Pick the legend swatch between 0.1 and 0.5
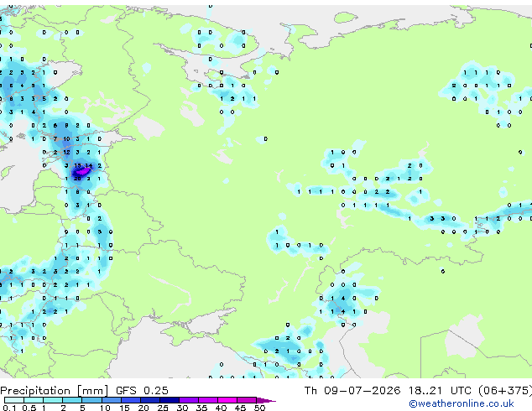532x411 pixels. click(14, 400)
